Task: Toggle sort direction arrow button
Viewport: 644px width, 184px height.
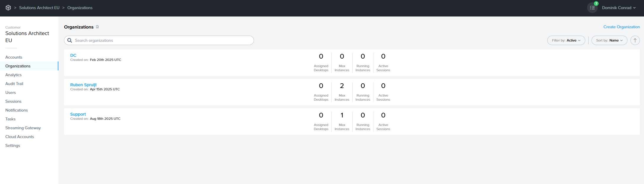Action: [x=635, y=40]
